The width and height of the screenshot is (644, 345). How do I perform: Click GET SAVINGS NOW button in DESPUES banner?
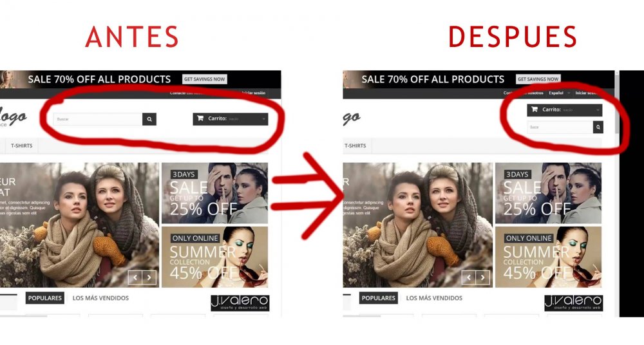tap(538, 79)
